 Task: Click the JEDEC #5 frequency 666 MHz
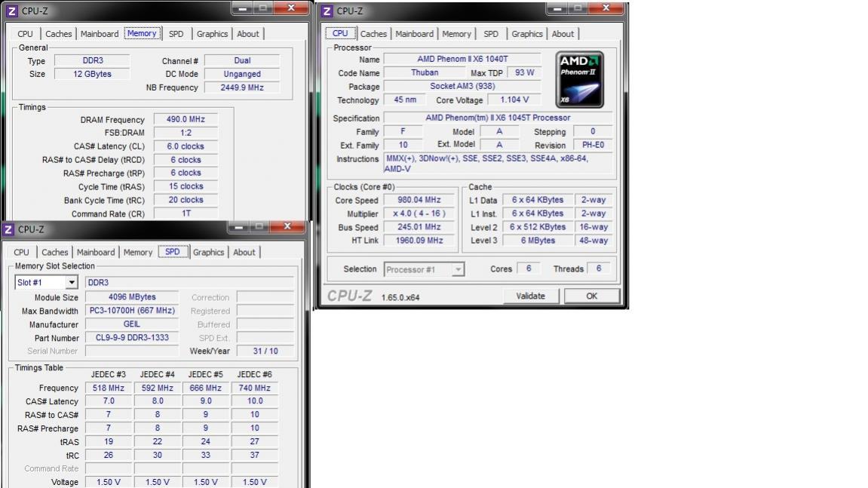point(205,388)
